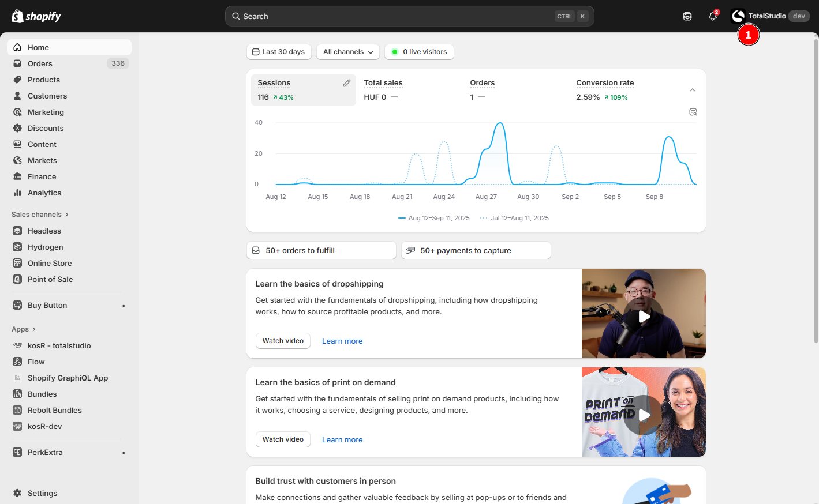The width and height of the screenshot is (819, 504).
Task: Select the Conversion rate metric
Action: click(622, 90)
